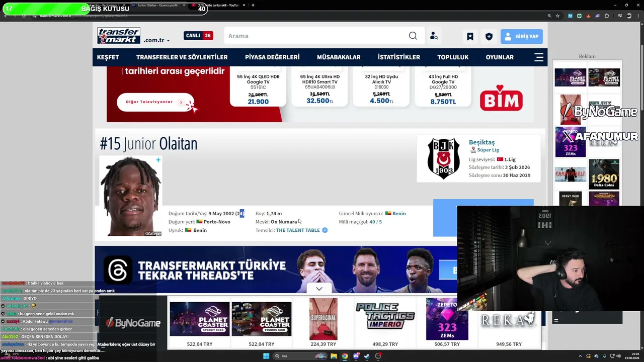Image resolution: width=644 pixels, height=362 pixels.
Task: Click the bookmark watchlist icon
Action: coord(470,36)
